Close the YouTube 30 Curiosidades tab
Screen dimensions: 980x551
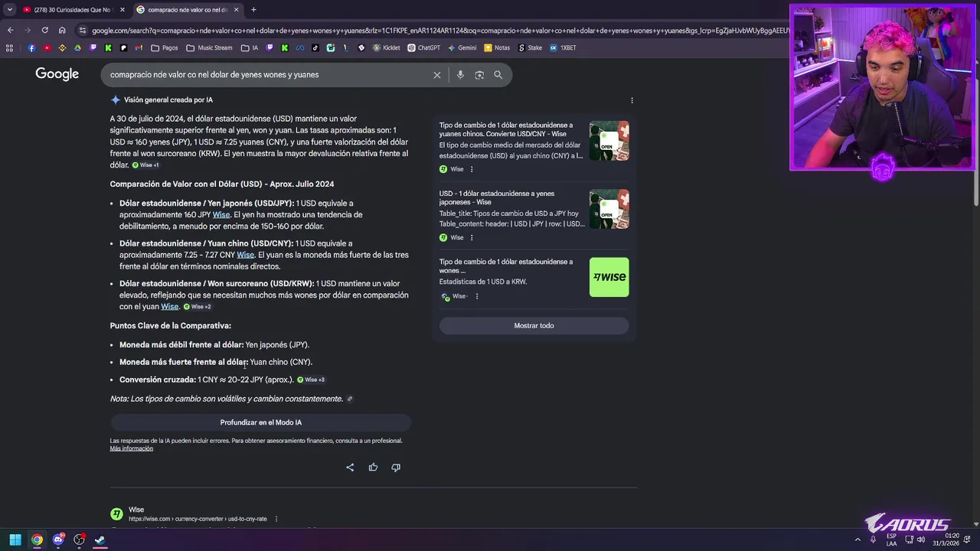click(122, 10)
